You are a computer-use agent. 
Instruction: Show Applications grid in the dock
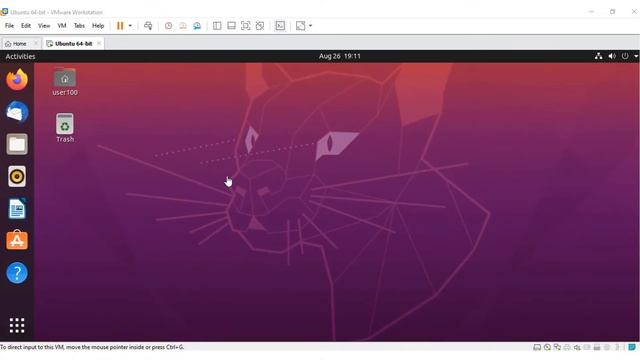[17, 325]
